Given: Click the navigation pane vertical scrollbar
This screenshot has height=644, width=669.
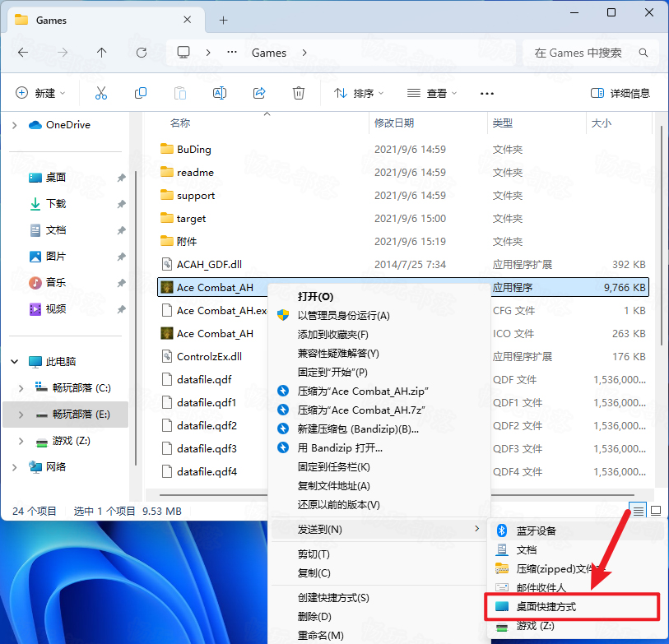Looking at the screenshot, I should 136,317.
